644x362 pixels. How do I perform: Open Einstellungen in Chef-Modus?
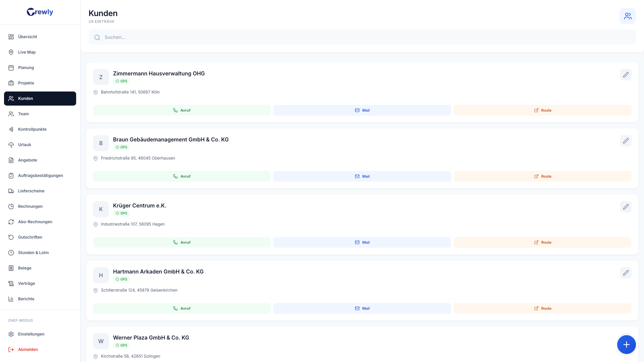tap(31, 334)
